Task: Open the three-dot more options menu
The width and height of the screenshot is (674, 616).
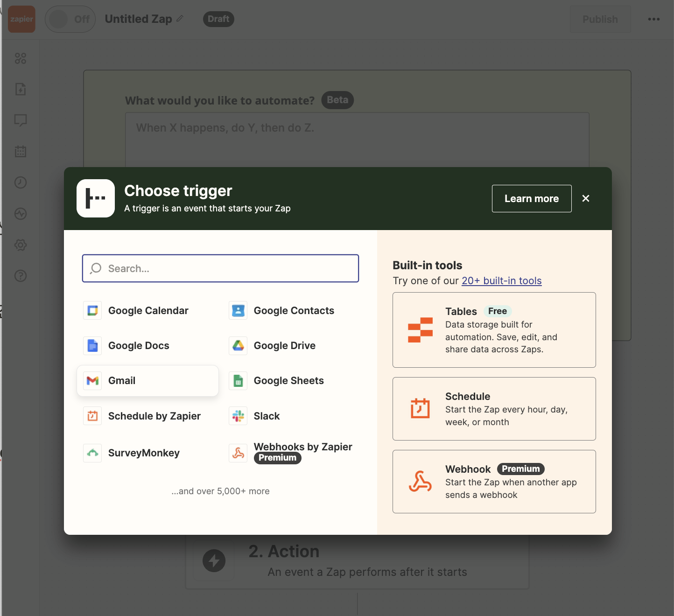Action: [x=654, y=19]
